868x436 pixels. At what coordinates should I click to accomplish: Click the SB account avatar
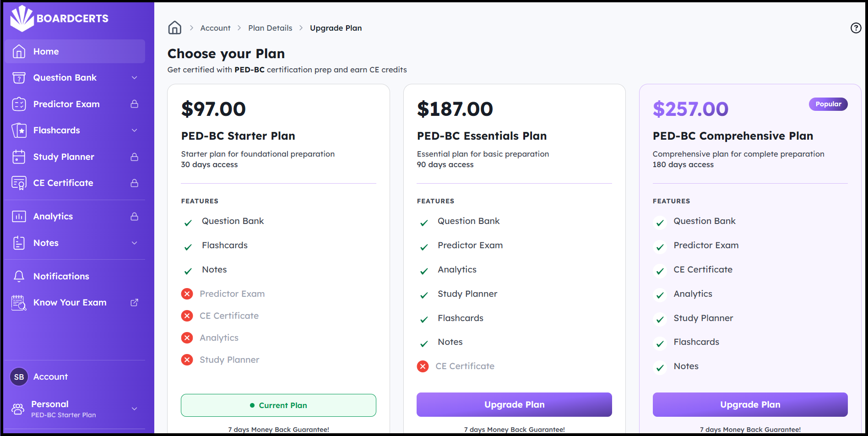[19, 377]
